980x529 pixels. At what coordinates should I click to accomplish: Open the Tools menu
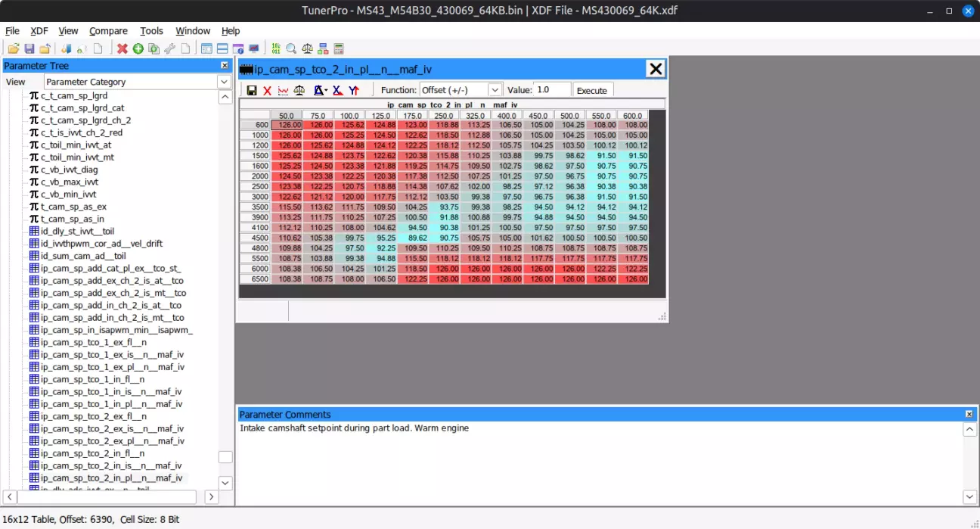click(x=151, y=31)
